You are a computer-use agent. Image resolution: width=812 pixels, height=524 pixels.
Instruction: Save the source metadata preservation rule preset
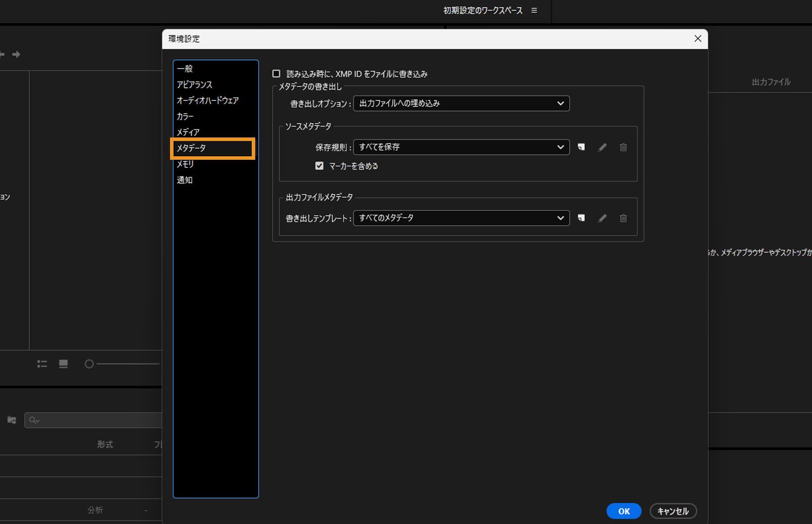point(581,147)
